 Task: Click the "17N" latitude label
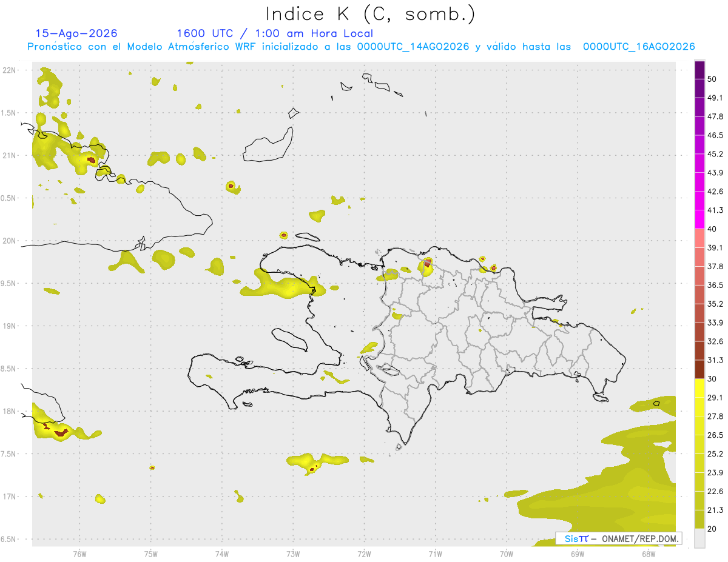(x=9, y=497)
